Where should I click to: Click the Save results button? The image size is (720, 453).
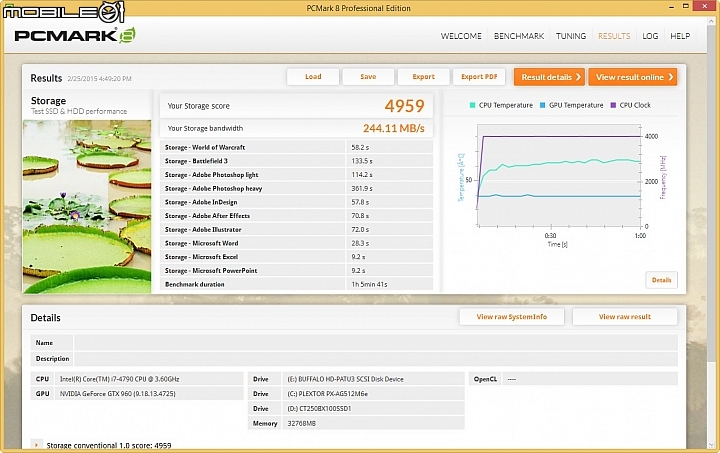point(368,77)
